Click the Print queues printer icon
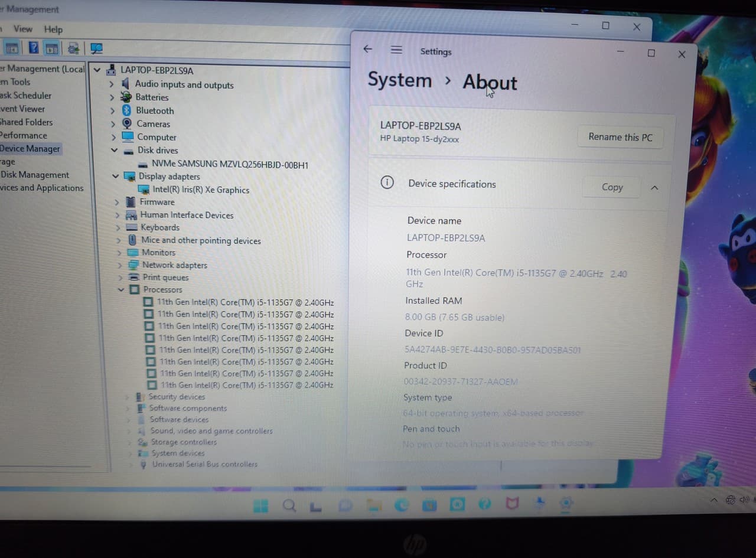This screenshot has height=558, width=756. pos(135,278)
